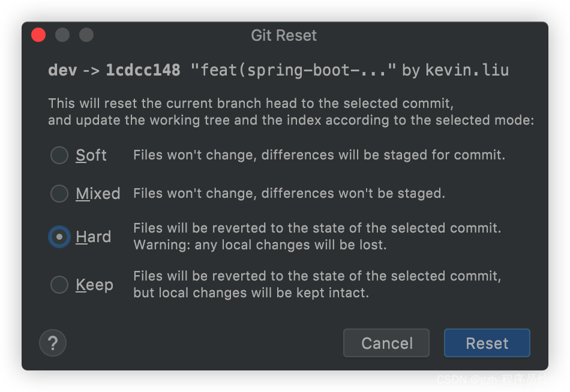Click the author name kevin.liu
Screen dimensions: 570x392
[467, 70]
